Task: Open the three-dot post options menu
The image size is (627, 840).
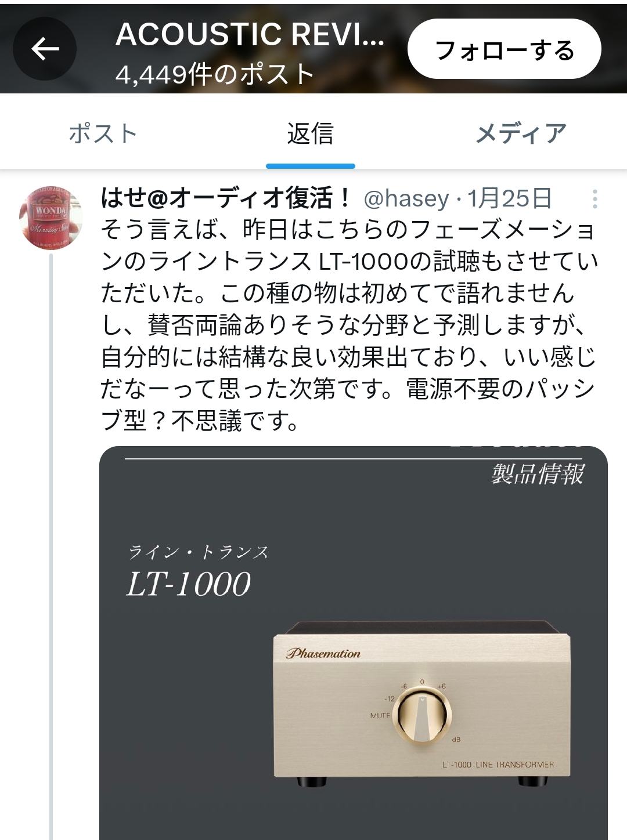Action: (x=595, y=199)
